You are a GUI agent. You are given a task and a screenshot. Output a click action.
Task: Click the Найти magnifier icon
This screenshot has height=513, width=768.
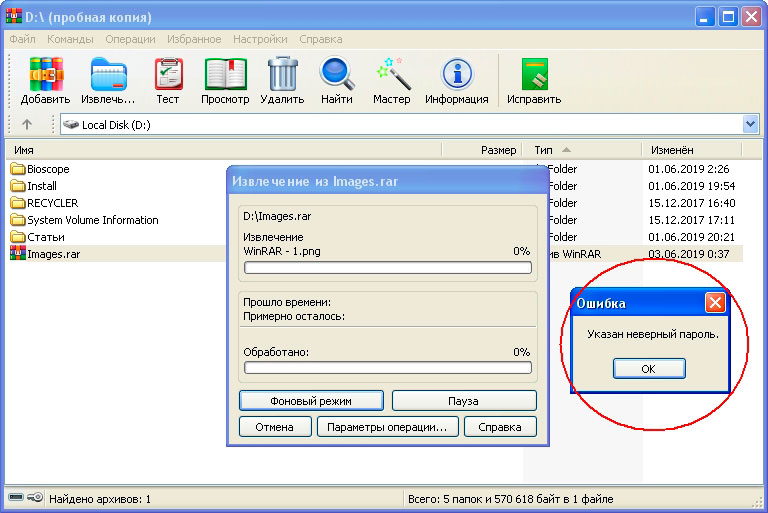[x=337, y=74]
